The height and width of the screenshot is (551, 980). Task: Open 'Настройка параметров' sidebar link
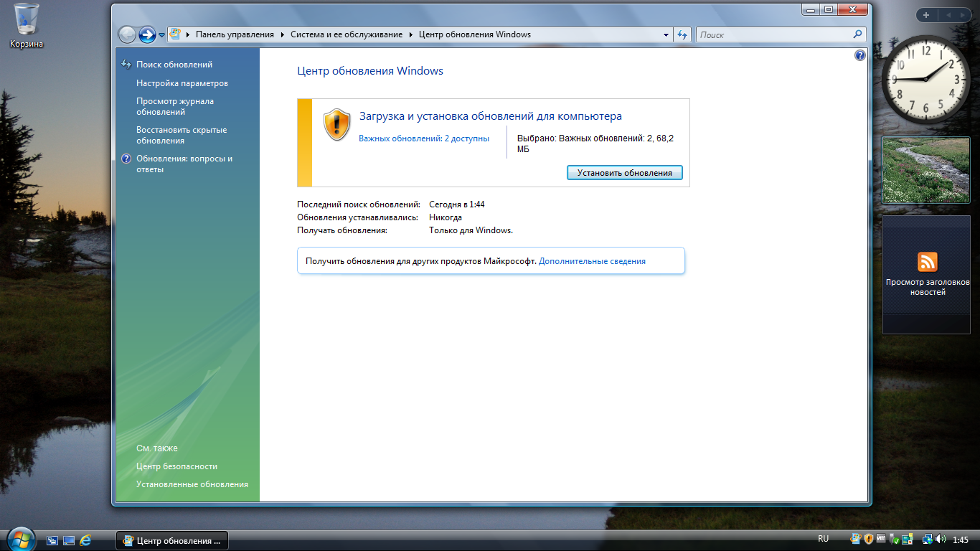click(x=182, y=83)
